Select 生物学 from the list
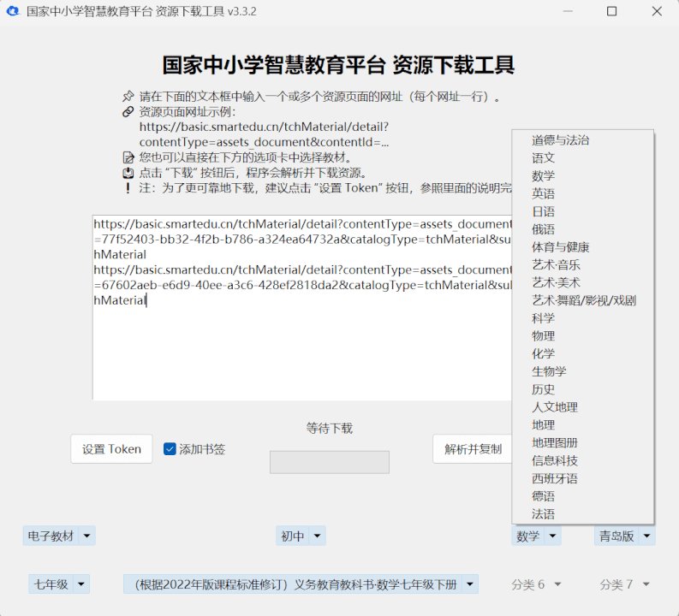 pos(582,371)
